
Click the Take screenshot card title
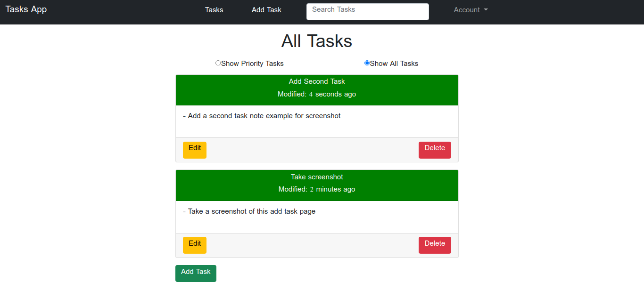click(x=317, y=177)
